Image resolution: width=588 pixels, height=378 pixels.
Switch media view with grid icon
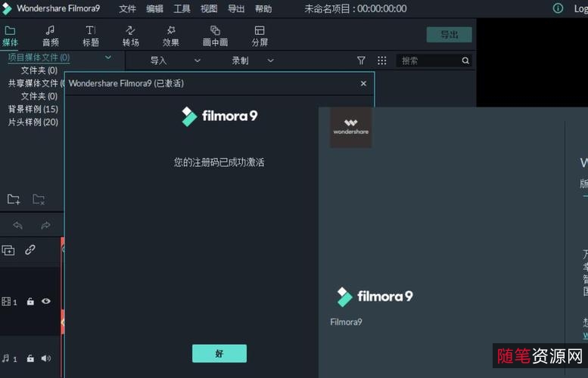click(381, 60)
